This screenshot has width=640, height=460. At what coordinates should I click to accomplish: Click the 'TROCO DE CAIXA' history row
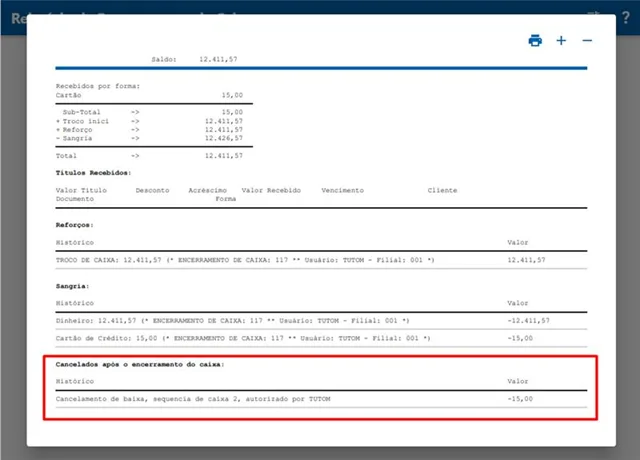pyautogui.click(x=321, y=260)
